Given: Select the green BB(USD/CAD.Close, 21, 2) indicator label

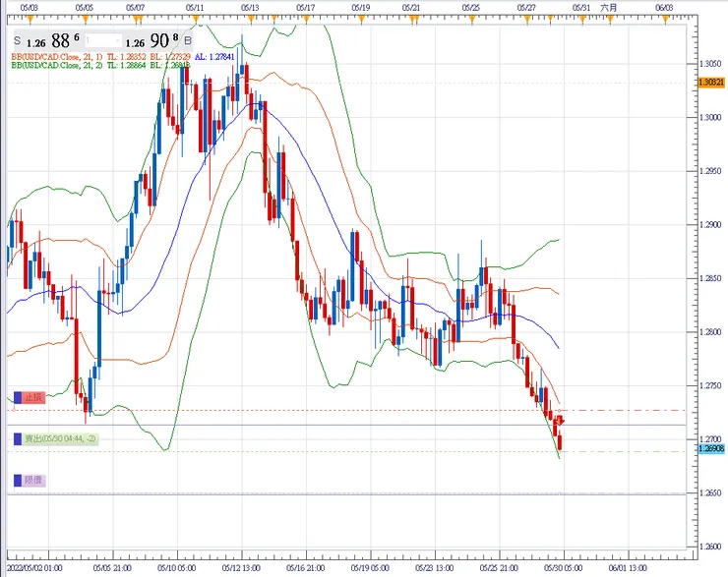Looking at the screenshot, I should 57,65.
